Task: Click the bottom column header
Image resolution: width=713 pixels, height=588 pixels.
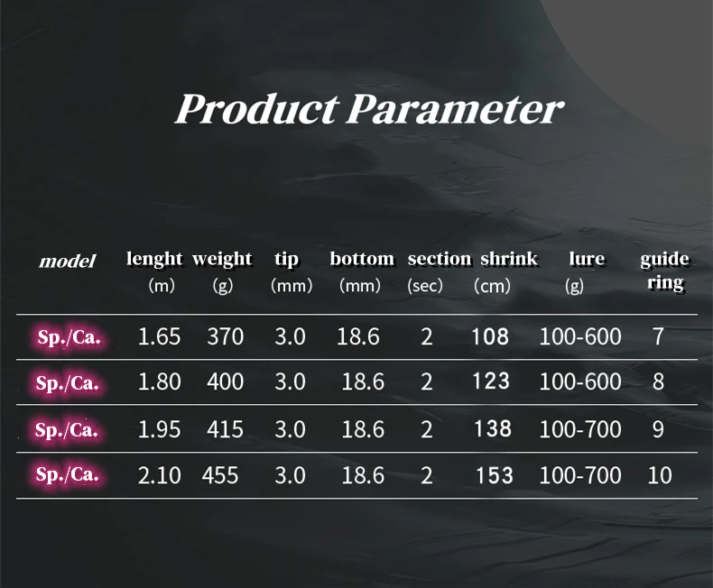Action: (362, 259)
